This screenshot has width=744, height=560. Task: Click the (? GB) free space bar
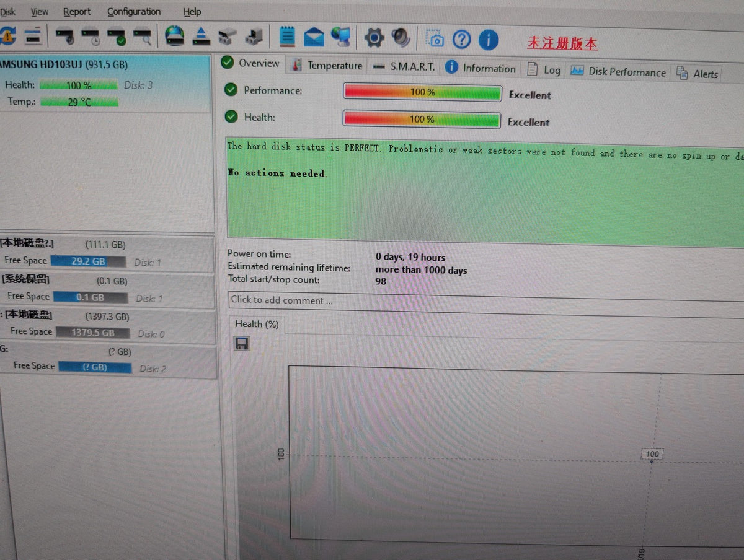click(95, 367)
